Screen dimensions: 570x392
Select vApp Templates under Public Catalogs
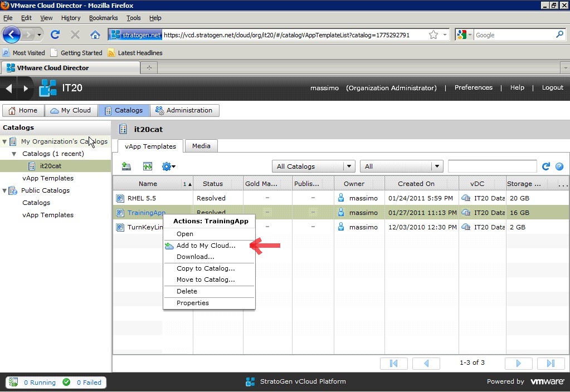[48, 215]
